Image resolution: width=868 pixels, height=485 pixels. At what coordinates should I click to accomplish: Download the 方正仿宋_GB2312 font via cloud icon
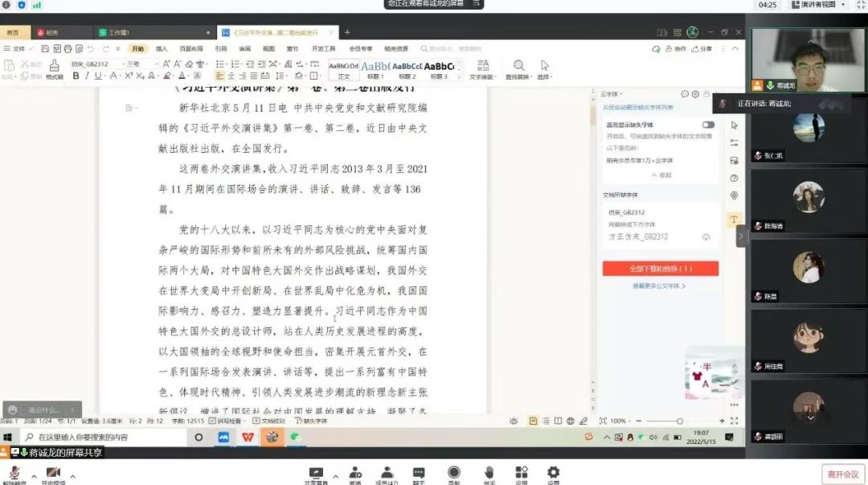tap(706, 237)
